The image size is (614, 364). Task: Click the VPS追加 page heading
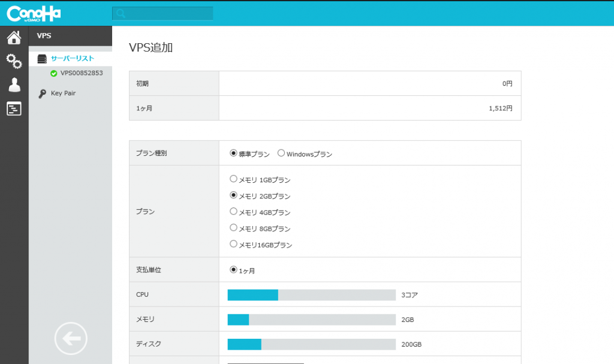(x=151, y=48)
